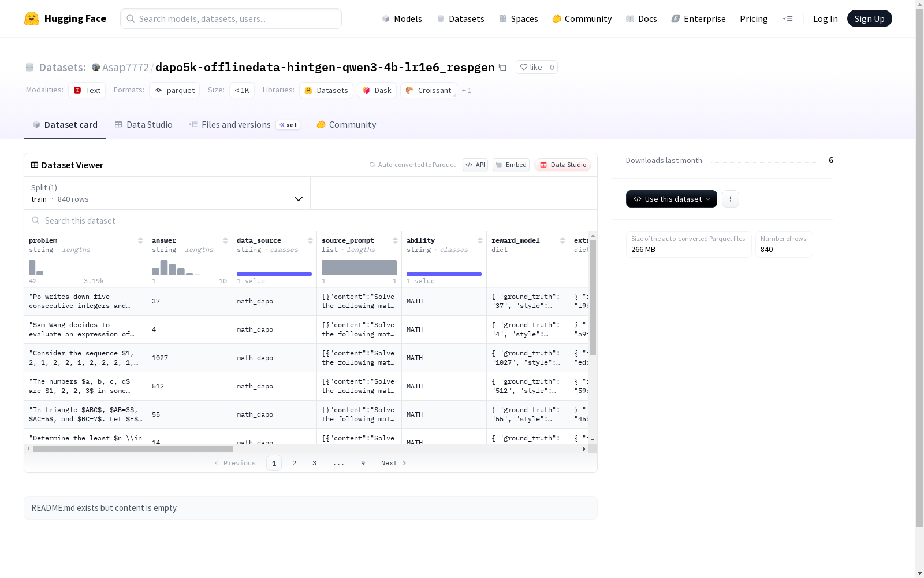Click the search magnifier in dataset search
924x578 pixels.
36,220
